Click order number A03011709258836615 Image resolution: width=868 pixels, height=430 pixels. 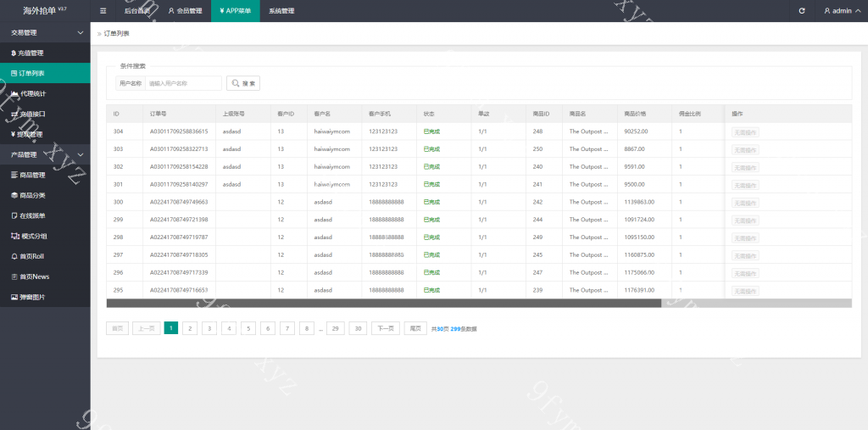coord(179,131)
